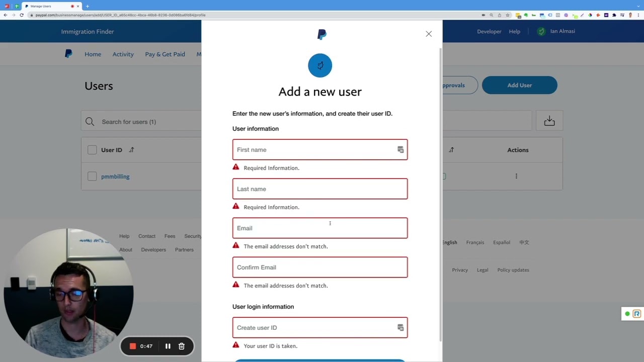Click the First name input field
644x362 pixels.
(320, 150)
